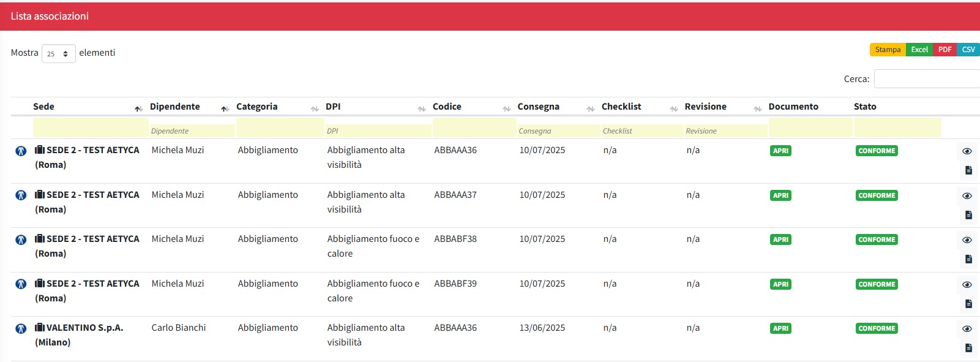Click the Consegna filter field

pyautogui.click(x=558, y=130)
